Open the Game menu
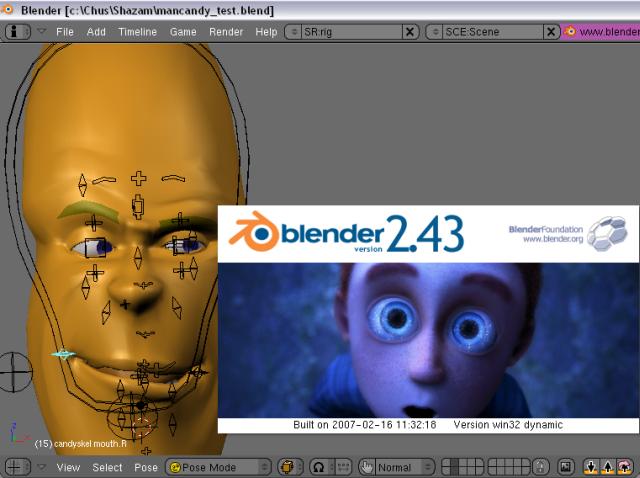The height and width of the screenshot is (478, 640). point(183,32)
